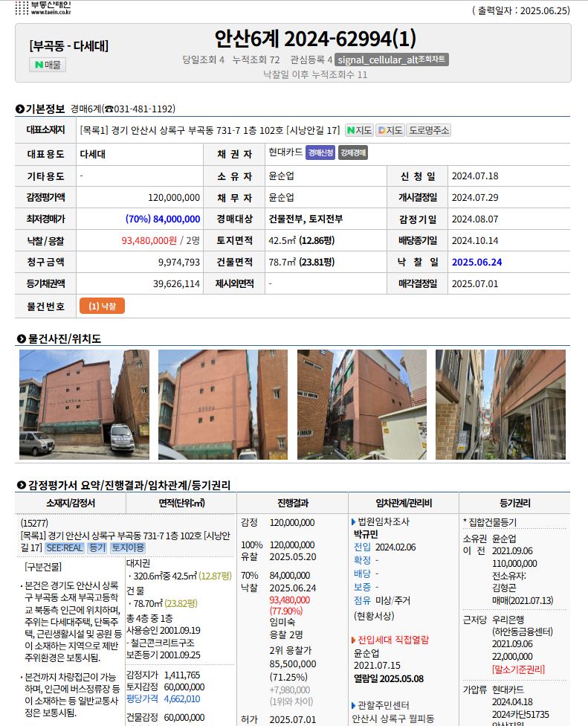Click the 관할주민센터 heading arrow
The height and width of the screenshot is (726, 588).
[354, 706]
